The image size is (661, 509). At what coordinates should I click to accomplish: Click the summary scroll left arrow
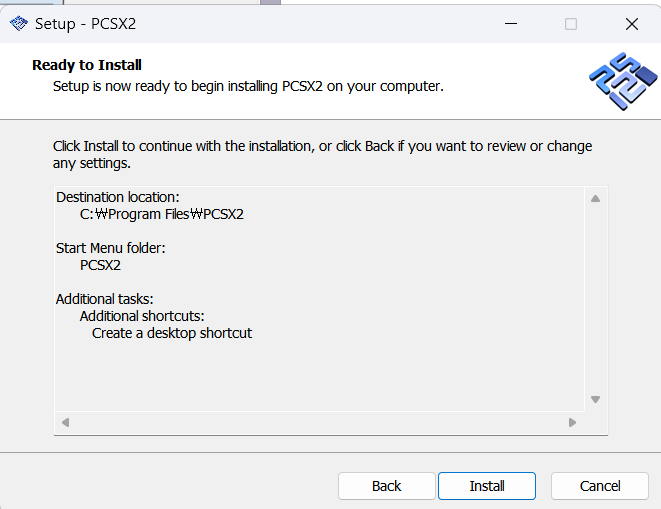[x=65, y=422]
